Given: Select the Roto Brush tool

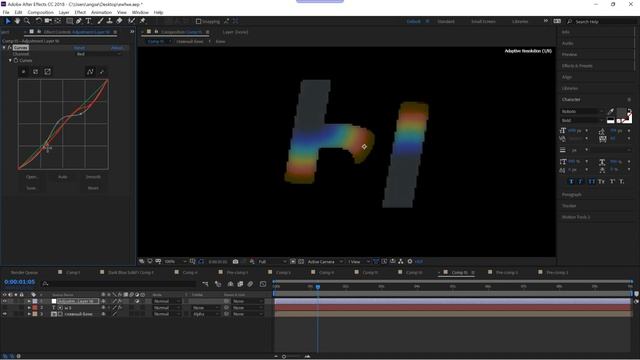Looking at the screenshot, I should [x=131, y=21].
